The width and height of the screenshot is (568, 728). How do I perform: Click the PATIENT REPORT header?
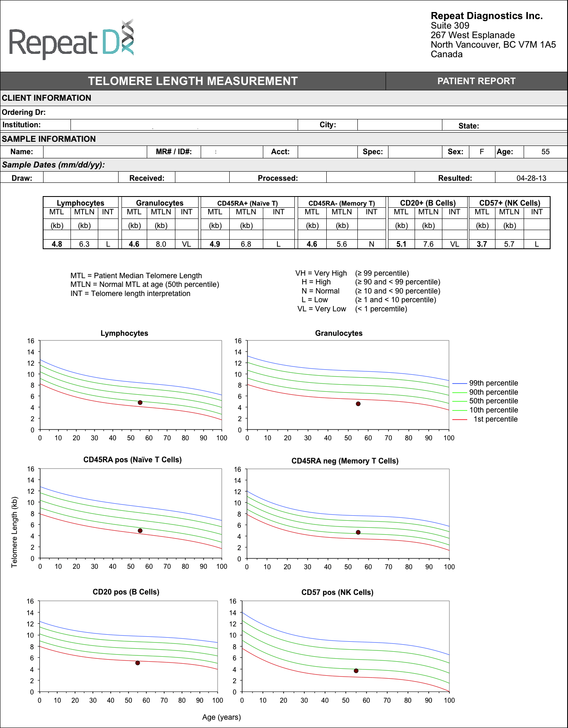(x=476, y=81)
